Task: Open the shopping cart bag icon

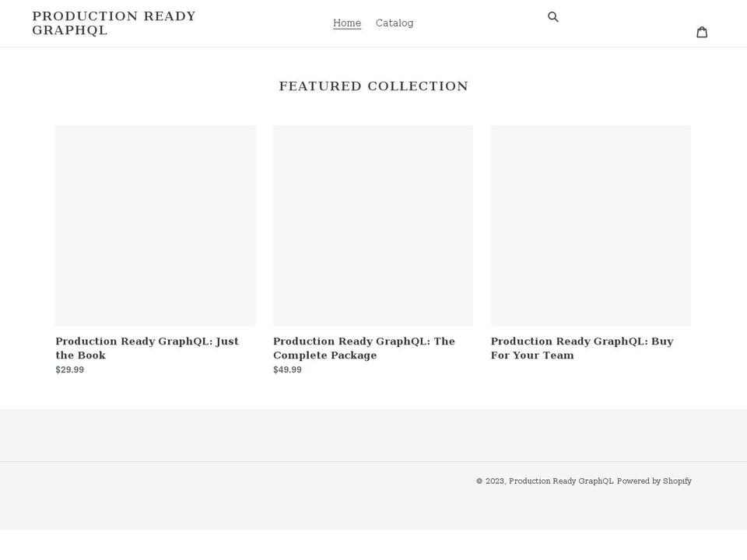Action: click(x=702, y=32)
